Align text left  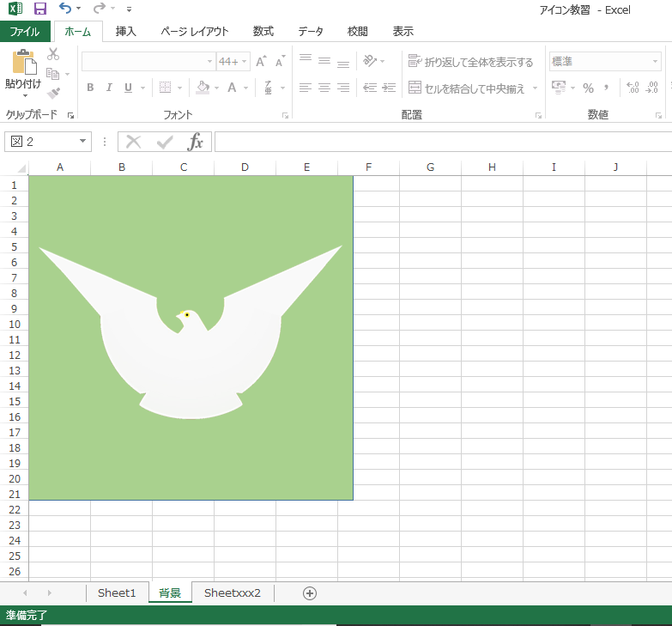(306, 88)
